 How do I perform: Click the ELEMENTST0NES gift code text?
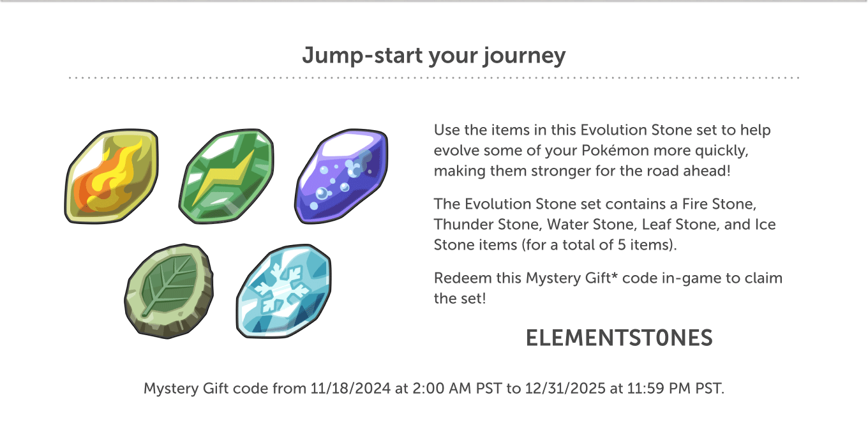click(619, 338)
